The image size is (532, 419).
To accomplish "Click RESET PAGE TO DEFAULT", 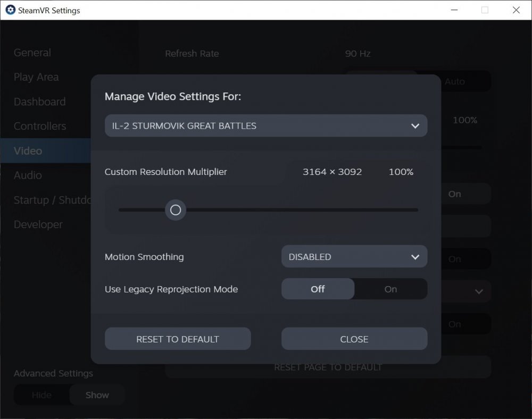I will [x=328, y=367].
